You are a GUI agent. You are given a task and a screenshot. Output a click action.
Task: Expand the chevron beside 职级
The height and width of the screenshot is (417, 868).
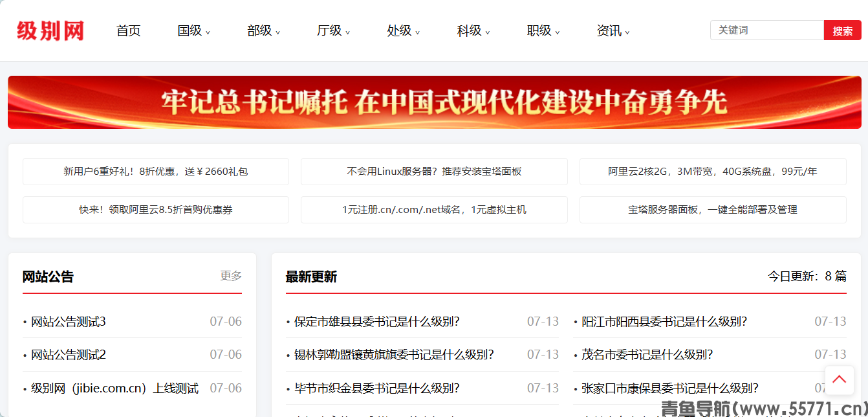point(557,32)
